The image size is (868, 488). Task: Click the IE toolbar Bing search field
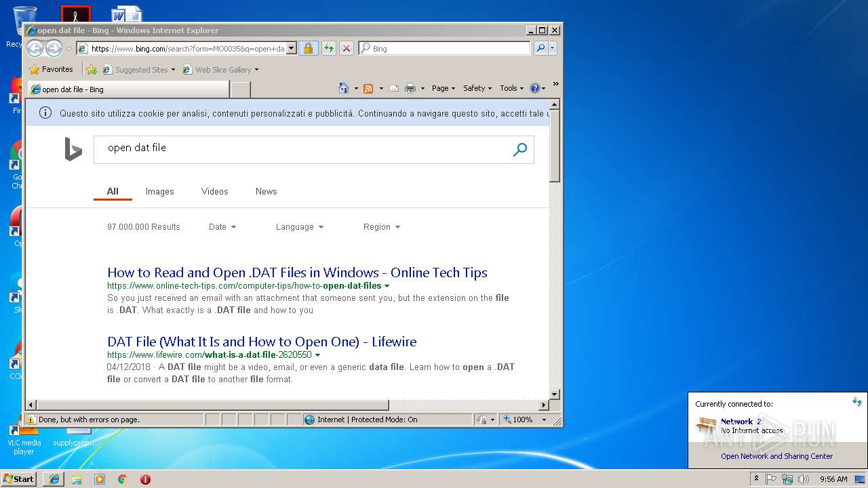pos(445,49)
